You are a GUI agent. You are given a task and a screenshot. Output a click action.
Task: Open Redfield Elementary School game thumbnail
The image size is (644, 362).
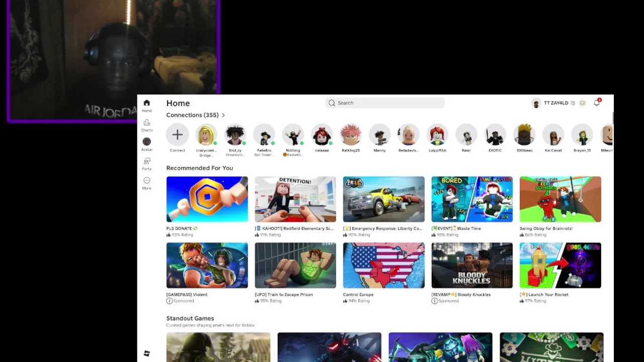(295, 199)
